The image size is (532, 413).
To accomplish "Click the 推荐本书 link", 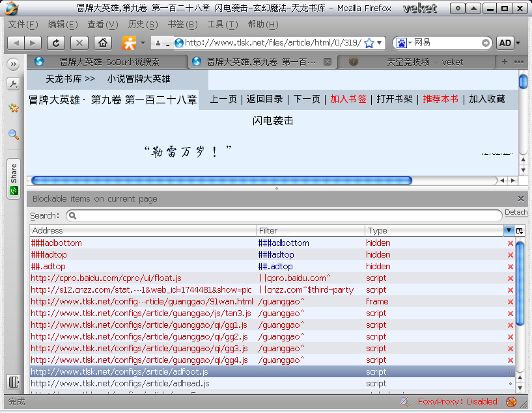I will (441, 100).
